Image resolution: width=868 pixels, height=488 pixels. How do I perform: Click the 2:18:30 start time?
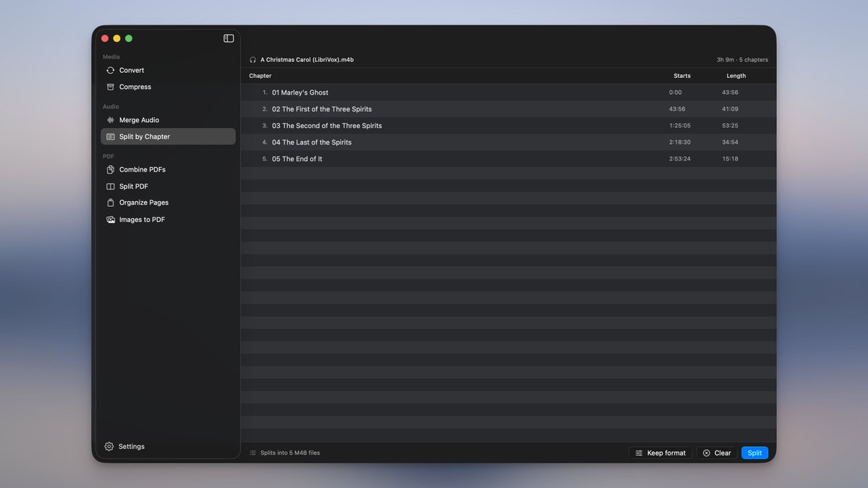(x=680, y=142)
